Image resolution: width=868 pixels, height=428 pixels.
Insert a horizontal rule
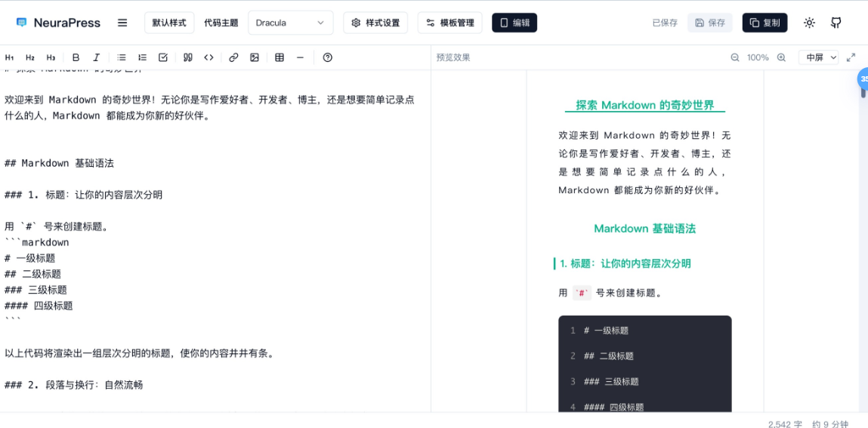tap(300, 57)
